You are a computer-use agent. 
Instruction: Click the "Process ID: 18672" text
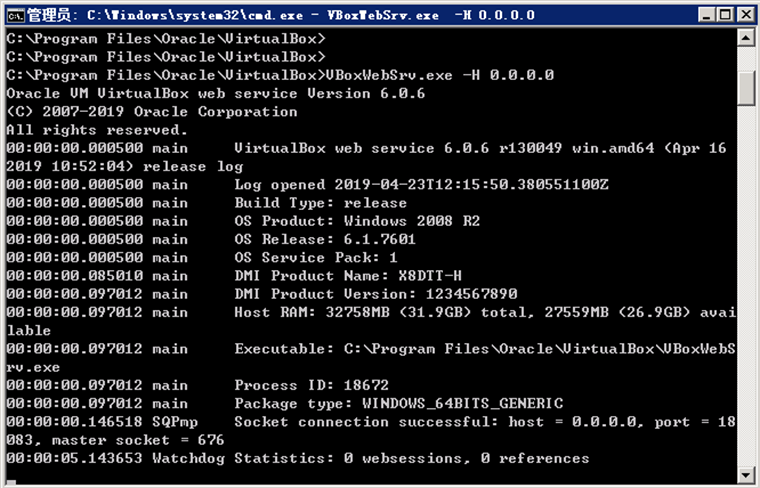(x=312, y=385)
